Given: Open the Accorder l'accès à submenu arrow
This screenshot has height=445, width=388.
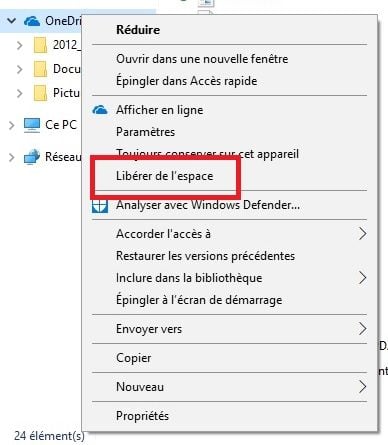Looking at the screenshot, I should pos(363,234).
